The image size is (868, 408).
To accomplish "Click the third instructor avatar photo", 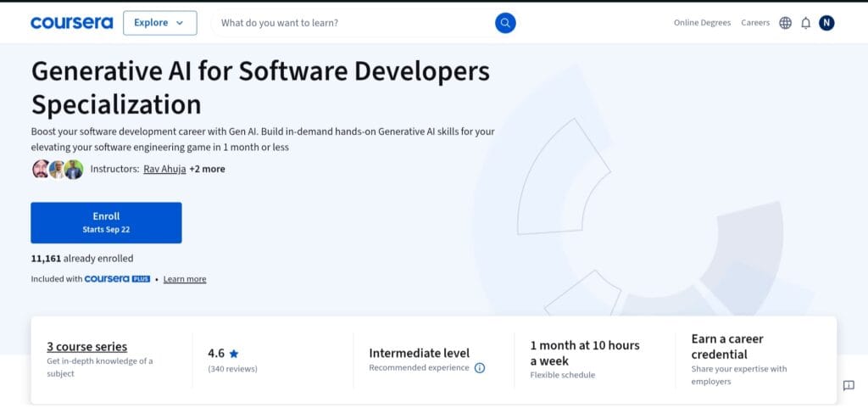I will (74, 169).
